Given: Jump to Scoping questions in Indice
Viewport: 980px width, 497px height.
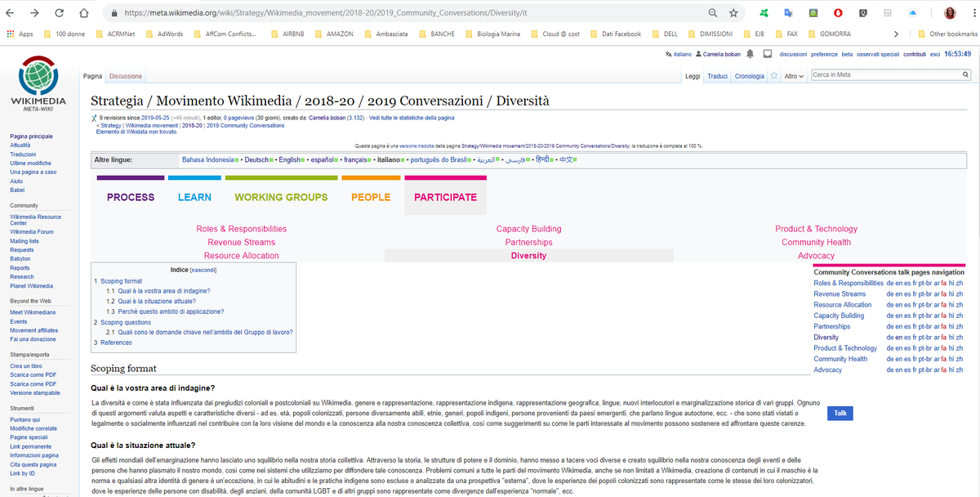Looking at the screenshot, I should pyautogui.click(x=126, y=322).
